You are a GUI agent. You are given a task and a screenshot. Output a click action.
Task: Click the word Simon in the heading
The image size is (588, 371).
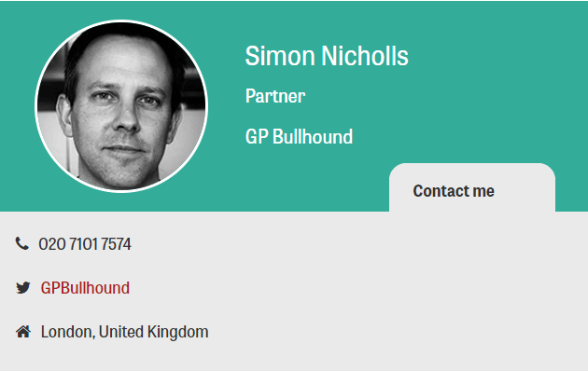pos(280,56)
